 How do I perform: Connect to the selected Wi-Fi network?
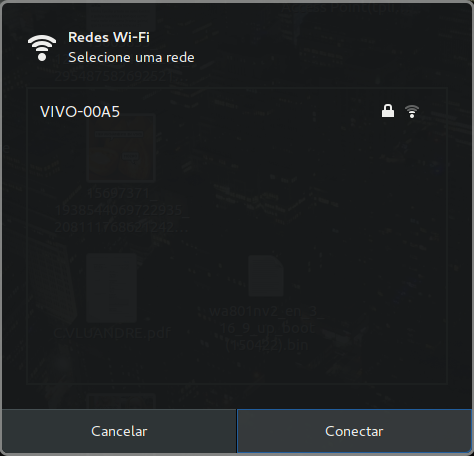pos(354,431)
